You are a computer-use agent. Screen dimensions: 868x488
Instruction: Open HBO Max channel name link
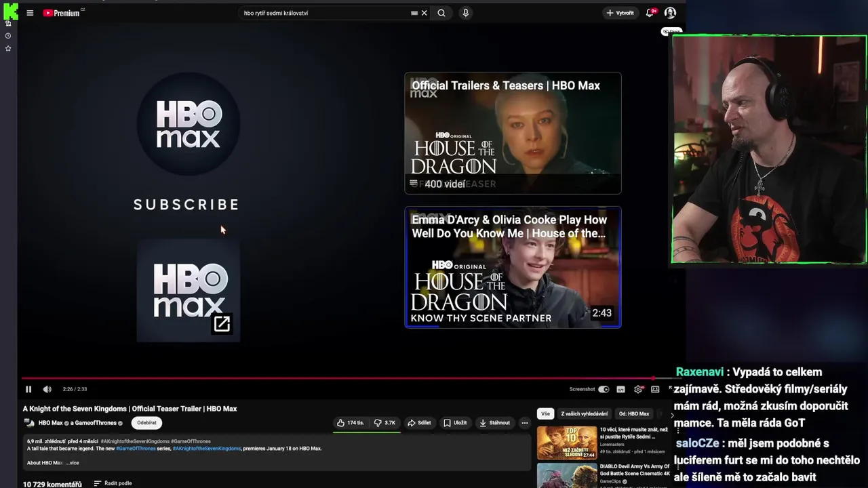pos(50,423)
